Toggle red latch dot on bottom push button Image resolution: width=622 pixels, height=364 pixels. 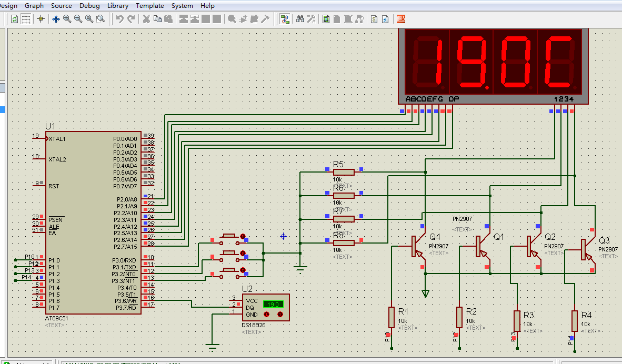[x=243, y=270]
